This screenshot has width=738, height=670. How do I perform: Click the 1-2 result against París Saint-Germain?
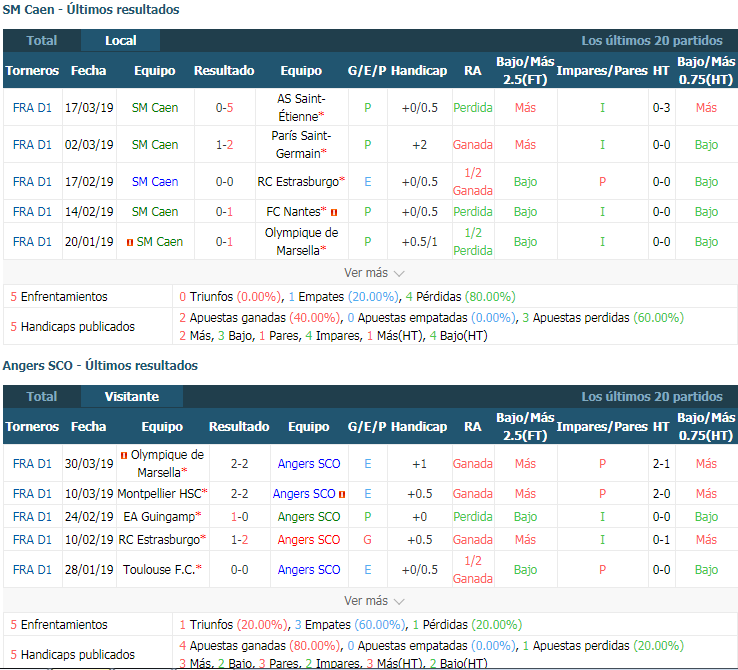pyautogui.click(x=225, y=145)
